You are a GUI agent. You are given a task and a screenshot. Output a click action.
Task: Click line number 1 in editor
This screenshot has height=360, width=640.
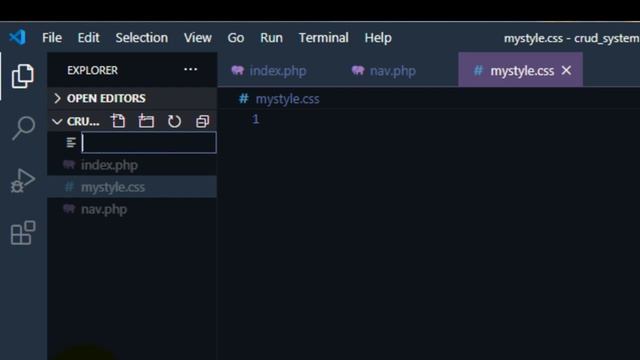(256, 119)
